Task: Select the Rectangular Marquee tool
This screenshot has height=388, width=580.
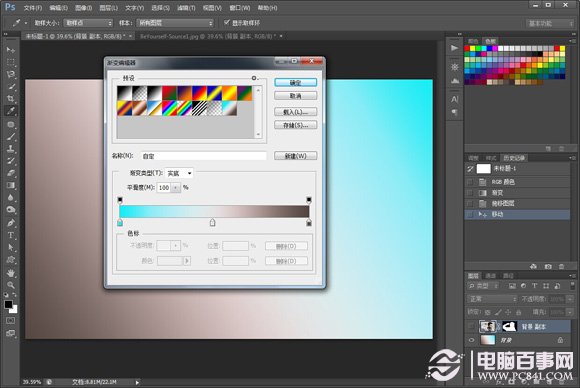Action: click(x=11, y=62)
